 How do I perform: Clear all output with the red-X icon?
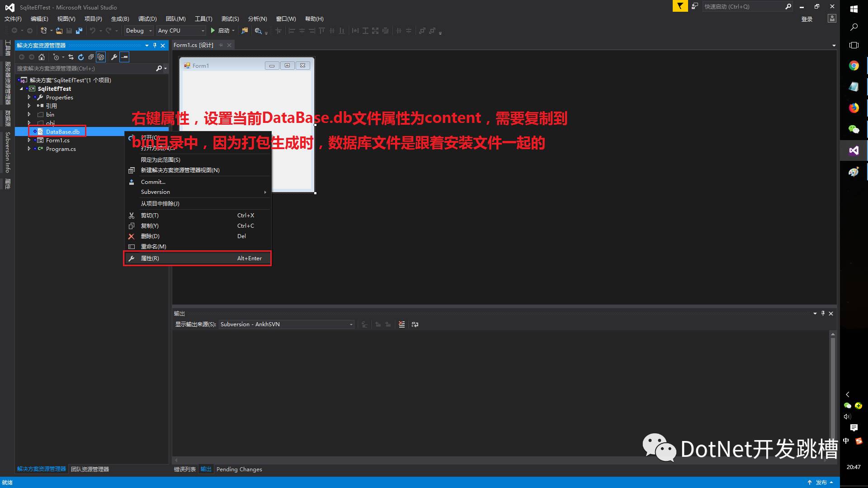[x=401, y=324]
